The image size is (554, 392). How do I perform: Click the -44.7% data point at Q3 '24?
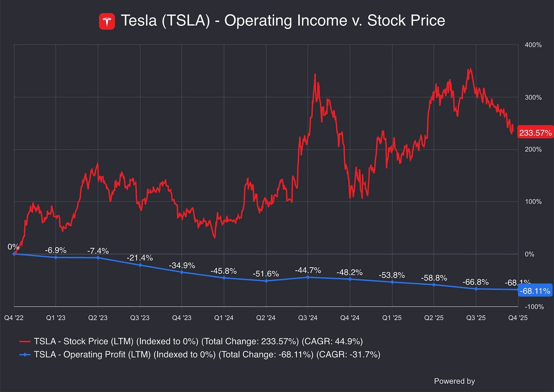pos(308,278)
